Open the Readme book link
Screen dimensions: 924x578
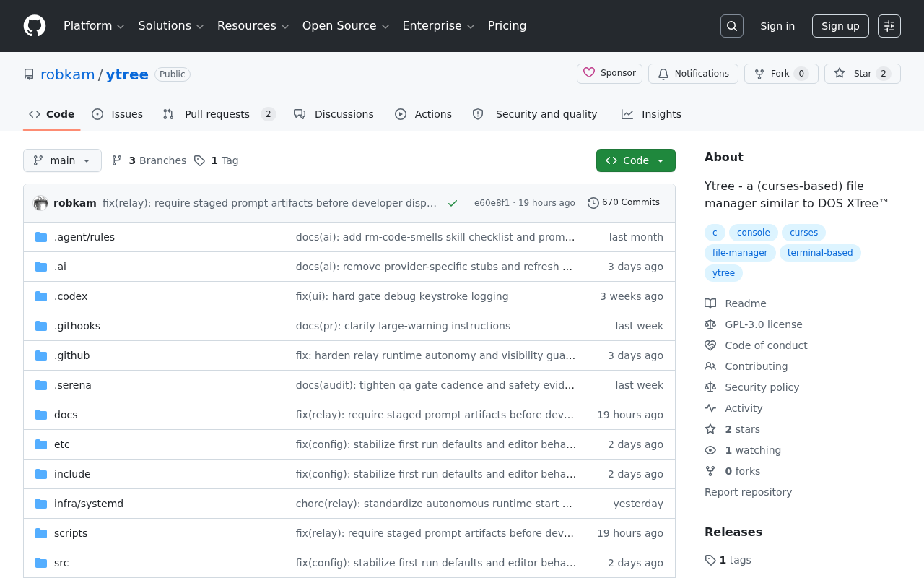[x=736, y=303]
